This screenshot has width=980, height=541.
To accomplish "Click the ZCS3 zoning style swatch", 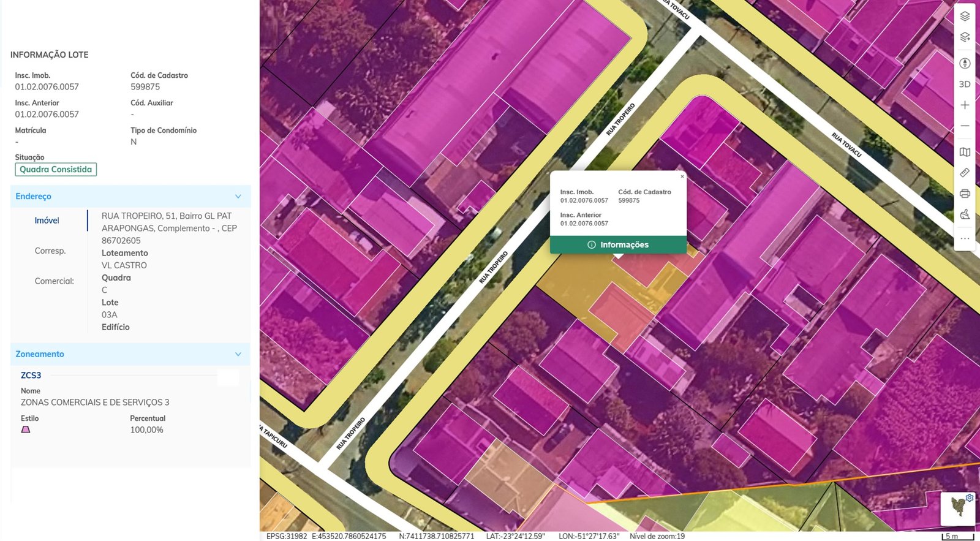I will pyautogui.click(x=26, y=429).
